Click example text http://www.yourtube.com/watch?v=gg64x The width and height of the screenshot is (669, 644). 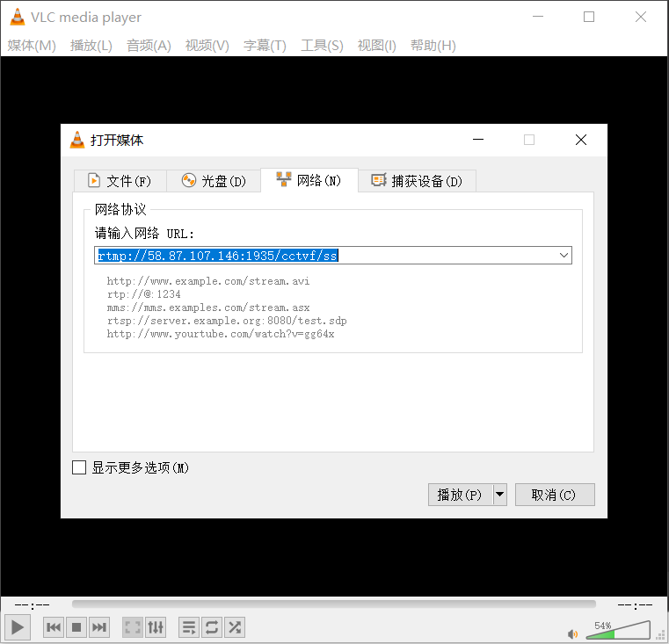221,334
